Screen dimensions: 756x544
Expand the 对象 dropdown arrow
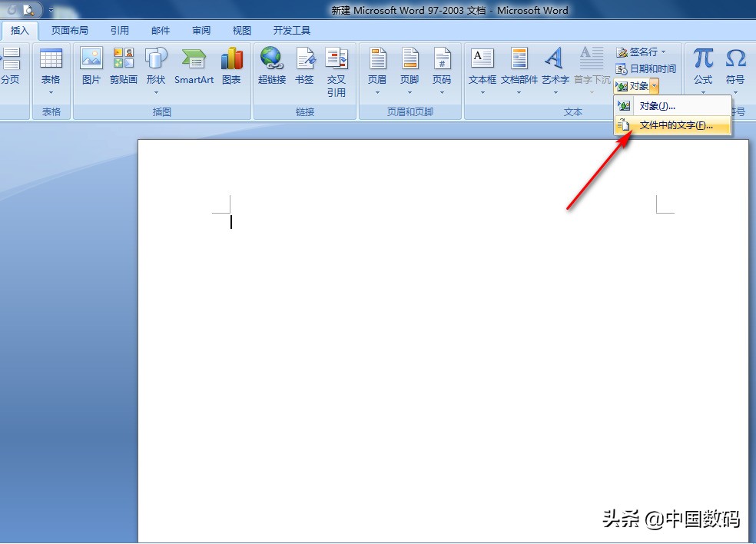(x=655, y=86)
